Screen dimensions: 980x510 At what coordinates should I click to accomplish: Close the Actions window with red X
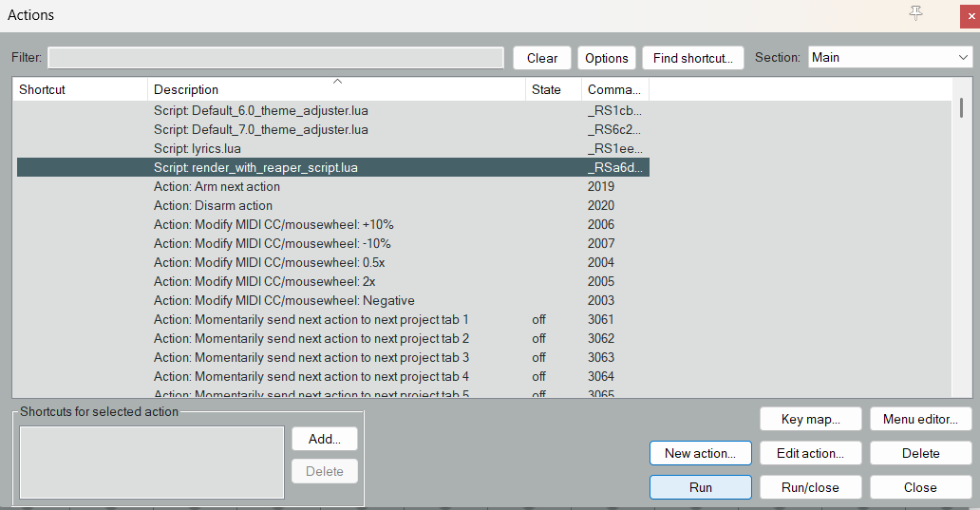pos(971,16)
